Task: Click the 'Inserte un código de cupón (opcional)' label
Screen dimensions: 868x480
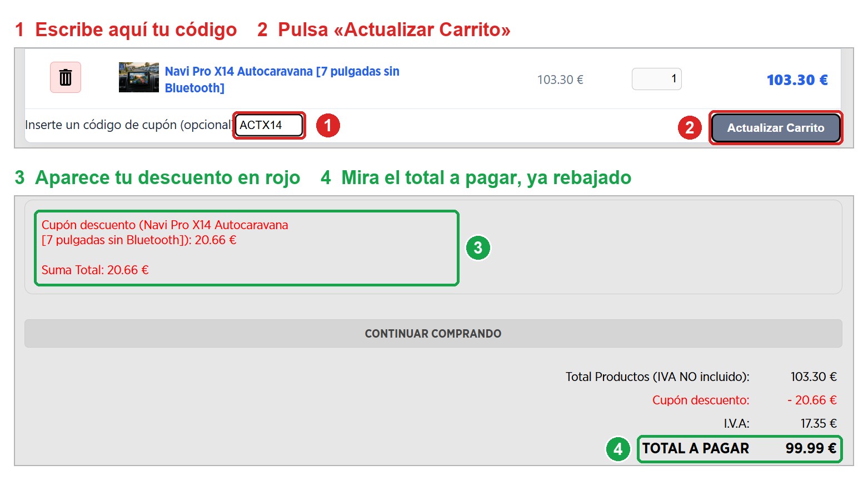Action: (129, 125)
